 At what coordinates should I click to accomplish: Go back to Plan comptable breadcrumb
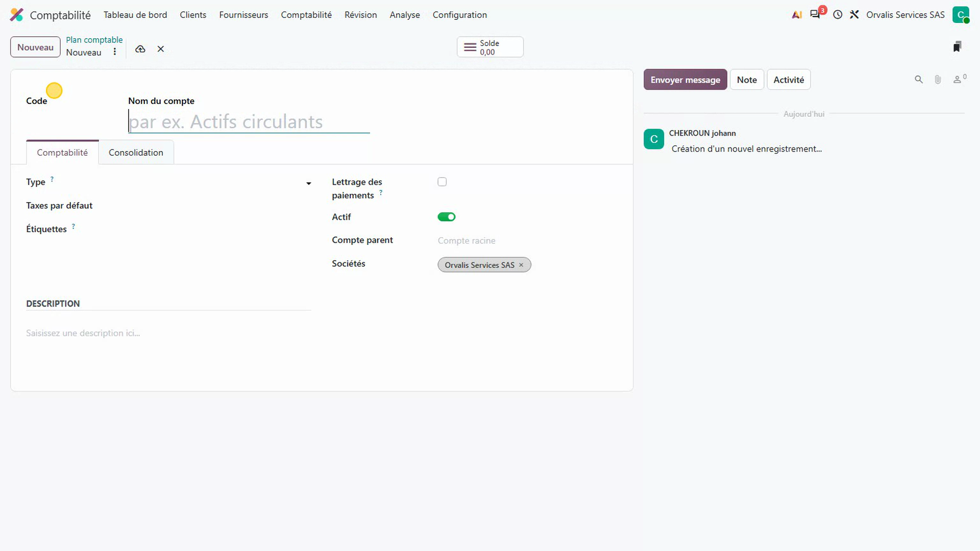tap(94, 40)
